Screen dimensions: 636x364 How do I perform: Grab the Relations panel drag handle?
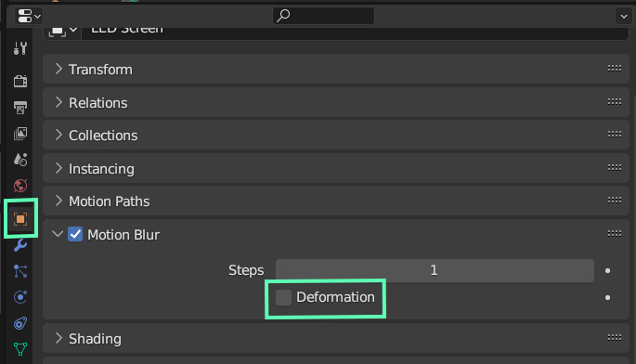614,101
